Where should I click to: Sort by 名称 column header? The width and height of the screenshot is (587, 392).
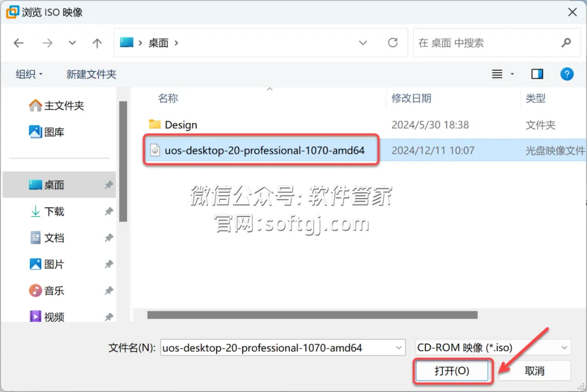(168, 98)
